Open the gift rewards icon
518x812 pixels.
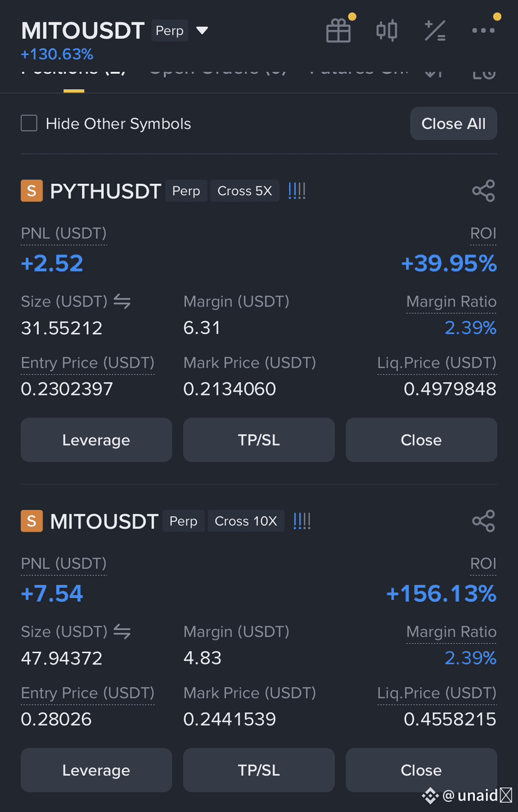(338, 31)
